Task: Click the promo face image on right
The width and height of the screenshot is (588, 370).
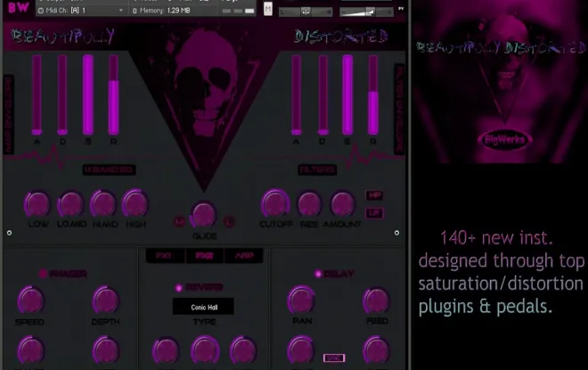Action: click(x=500, y=80)
